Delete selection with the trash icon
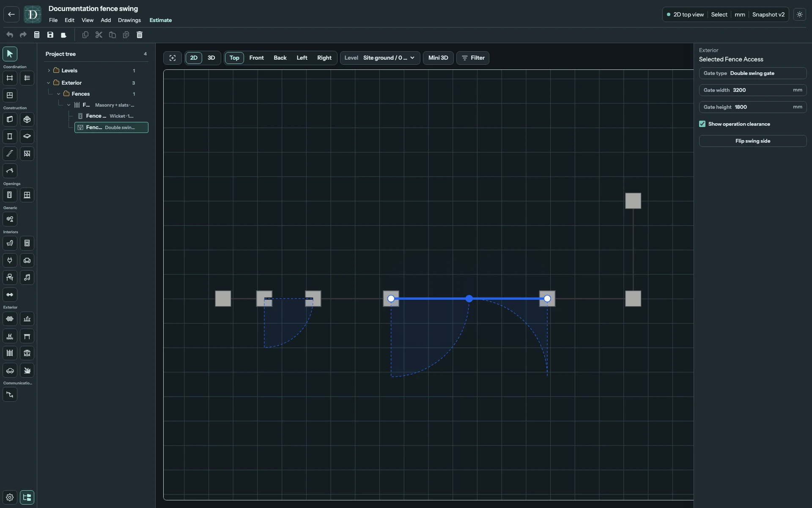Image resolution: width=812 pixels, height=508 pixels. (140, 35)
